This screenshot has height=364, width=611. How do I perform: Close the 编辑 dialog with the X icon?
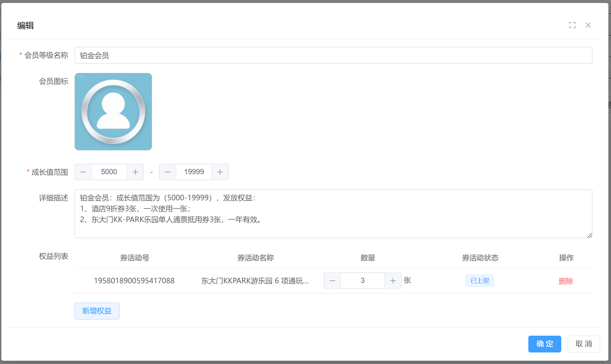pyautogui.click(x=588, y=25)
